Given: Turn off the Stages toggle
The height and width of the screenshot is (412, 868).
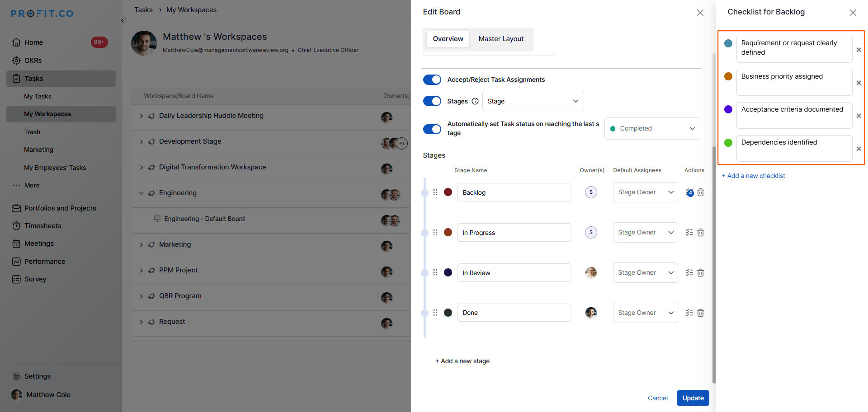Looking at the screenshot, I should click(432, 101).
